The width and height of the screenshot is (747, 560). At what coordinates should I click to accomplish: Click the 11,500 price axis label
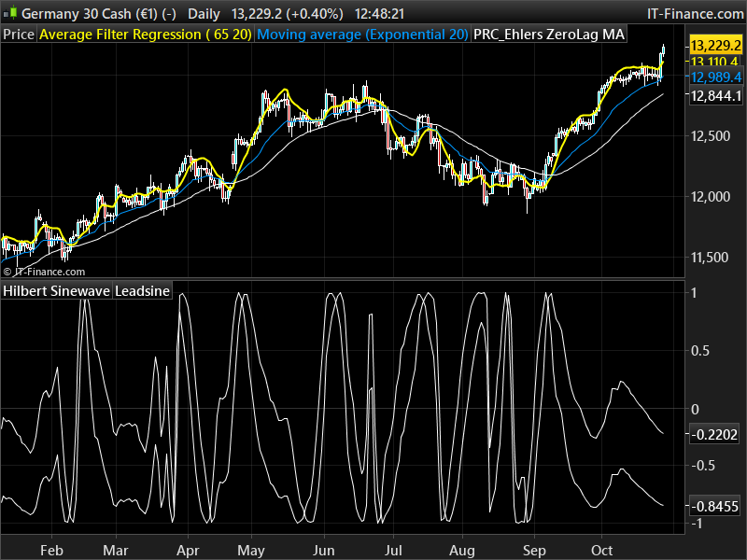[711, 258]
